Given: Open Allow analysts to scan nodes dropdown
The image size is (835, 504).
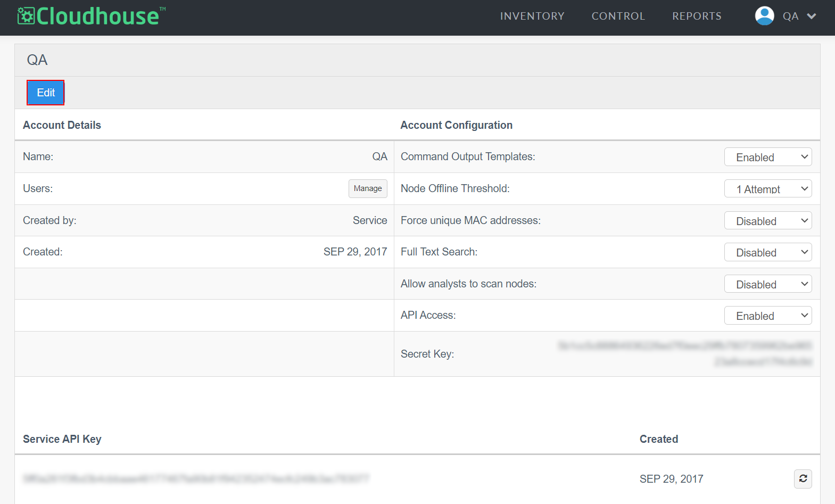Looking at the screenshot, I should coord(768,284).
